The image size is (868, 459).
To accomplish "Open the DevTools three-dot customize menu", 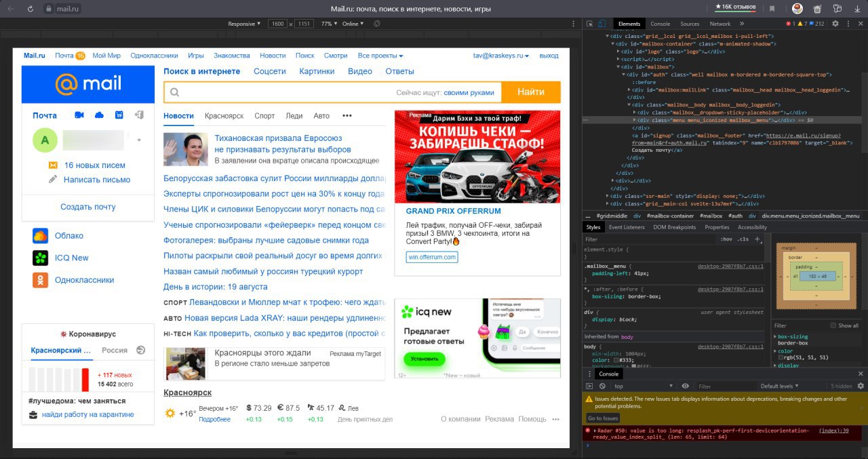I will pyautogui.click(x=847, y=24).
